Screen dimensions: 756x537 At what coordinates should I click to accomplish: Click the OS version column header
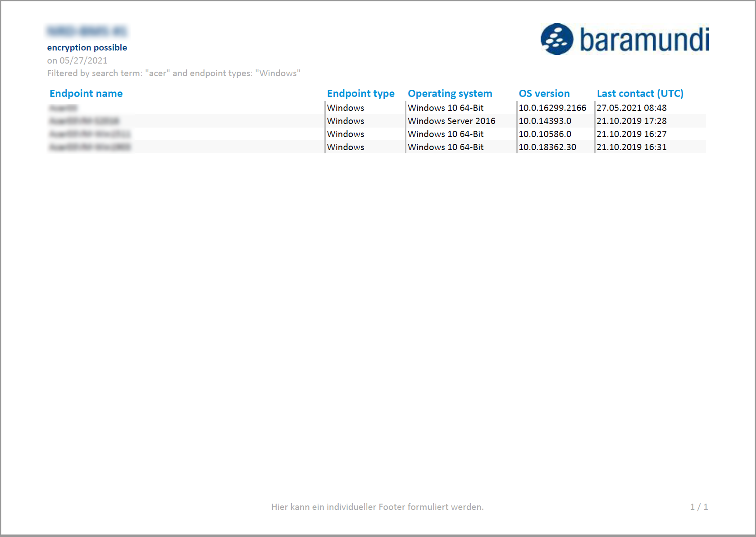tap(544, 93)
